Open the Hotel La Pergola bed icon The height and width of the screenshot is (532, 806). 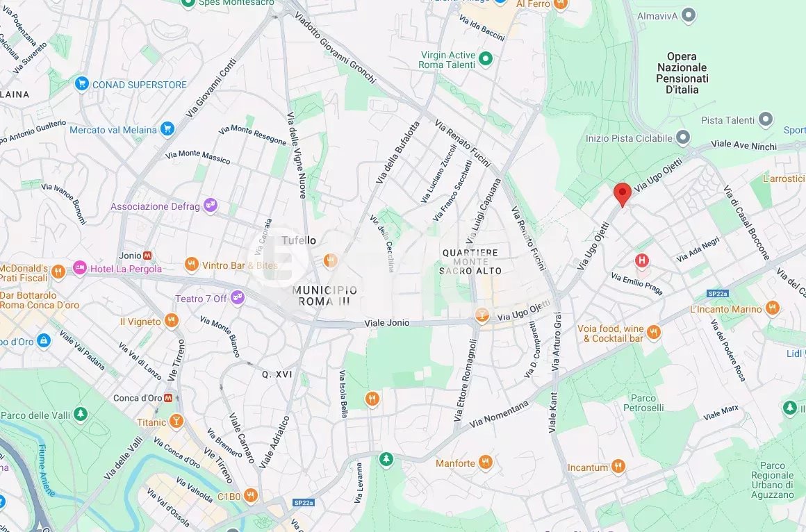pos(80,268)
